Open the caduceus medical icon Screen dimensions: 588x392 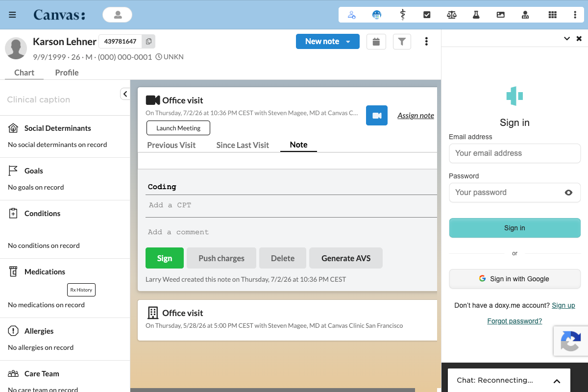point(402,15)
